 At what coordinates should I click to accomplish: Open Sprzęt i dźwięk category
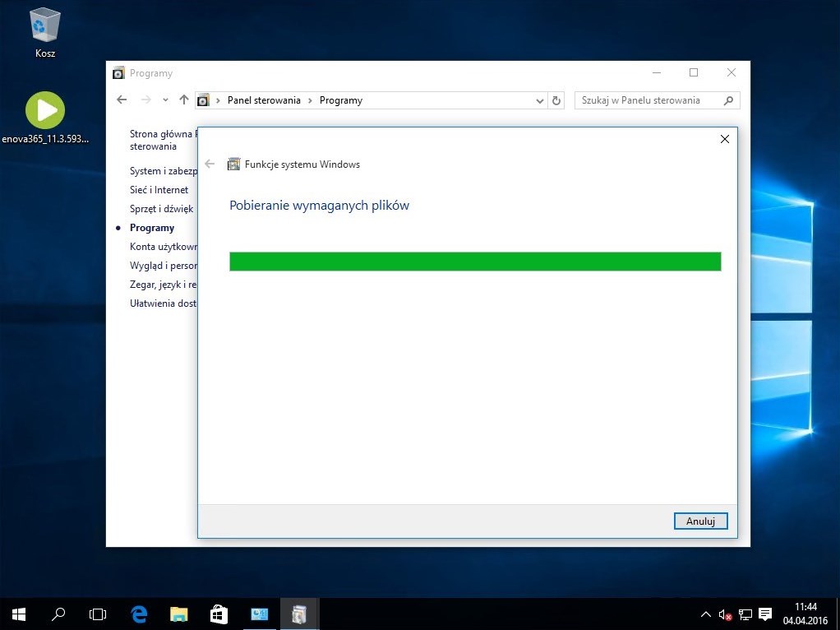click(x=161, y=209)
